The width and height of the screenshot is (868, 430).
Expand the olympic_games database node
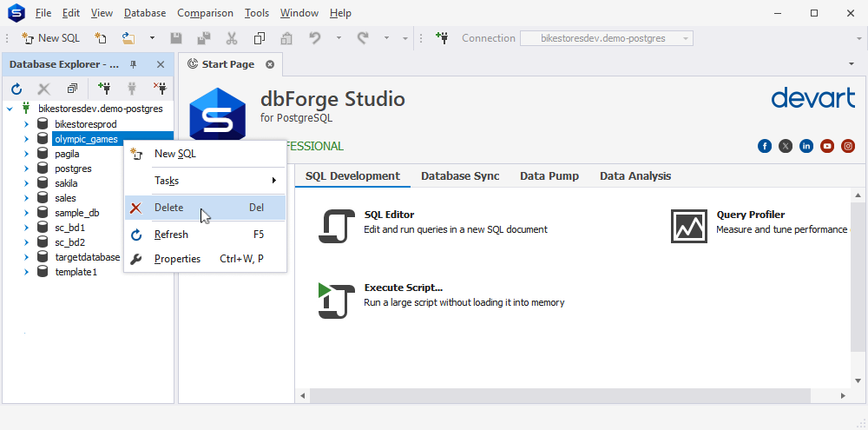pyautogui.click(x=26, y=139)
